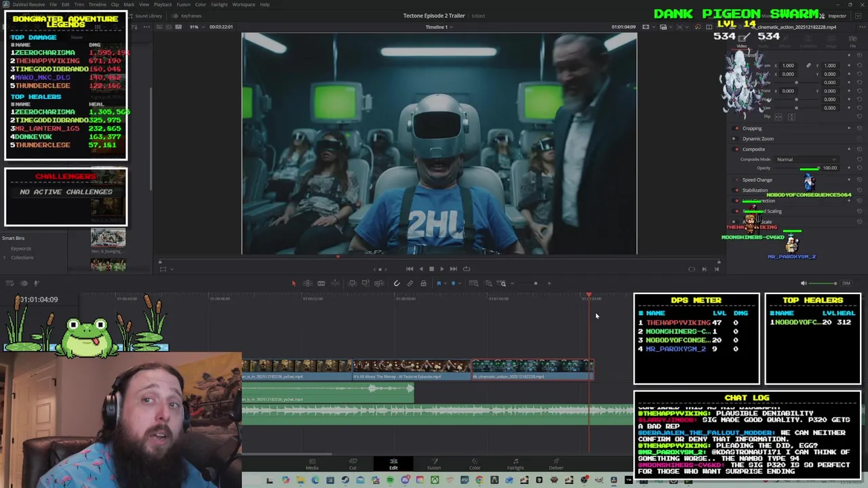Choose the Dynamic Trim Mode tool

tap(321, 283)
